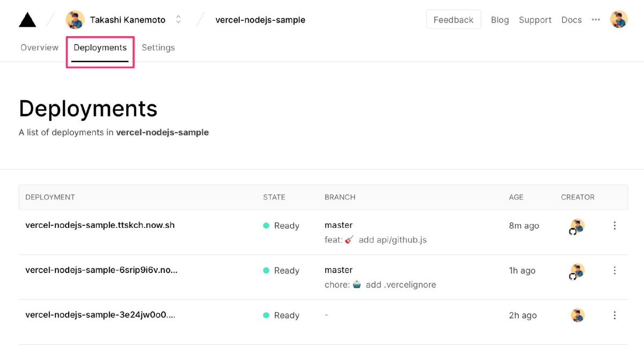The image size is (644, 363).
Task: Open deployment vercel-nodejs-sample-3e24jw0o0
Action: coord(100,315)
